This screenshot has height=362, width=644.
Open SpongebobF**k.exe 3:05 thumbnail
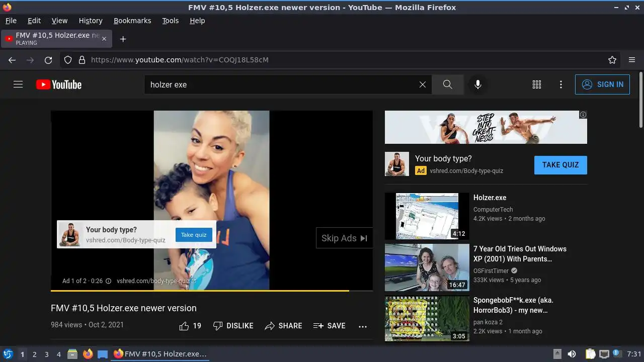pyautogui.click(x=427, y=319)
